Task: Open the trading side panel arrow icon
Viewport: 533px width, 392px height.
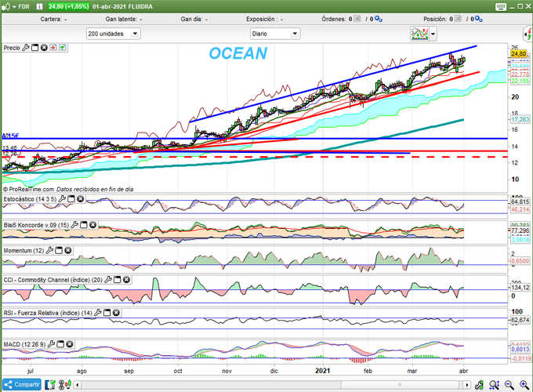Action: tap(528, 34)
